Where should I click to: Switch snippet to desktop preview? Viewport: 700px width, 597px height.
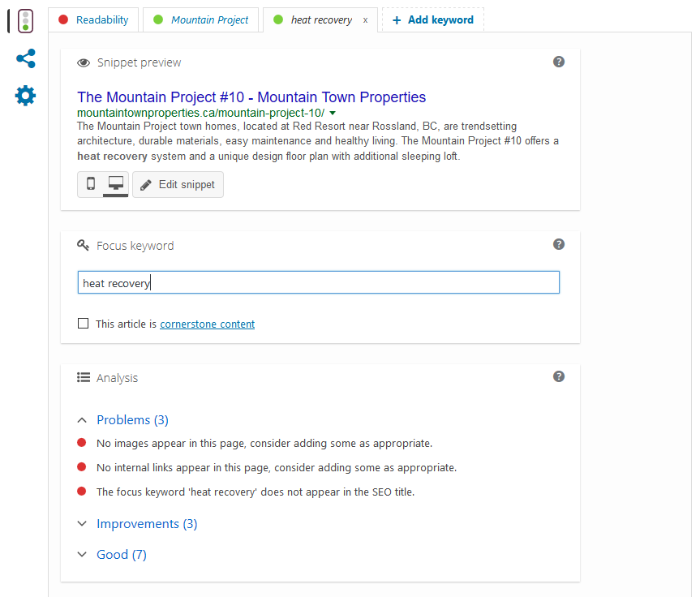116,184
